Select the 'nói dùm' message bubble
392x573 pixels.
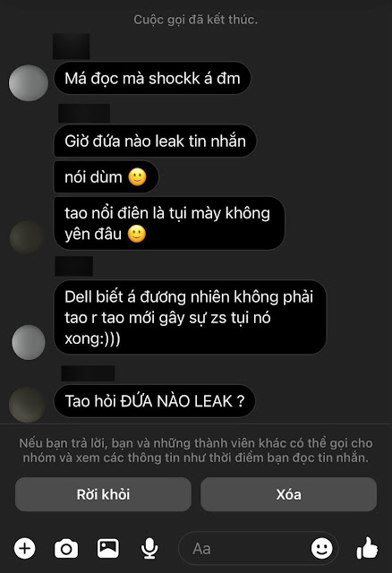(x=106, y=177)
